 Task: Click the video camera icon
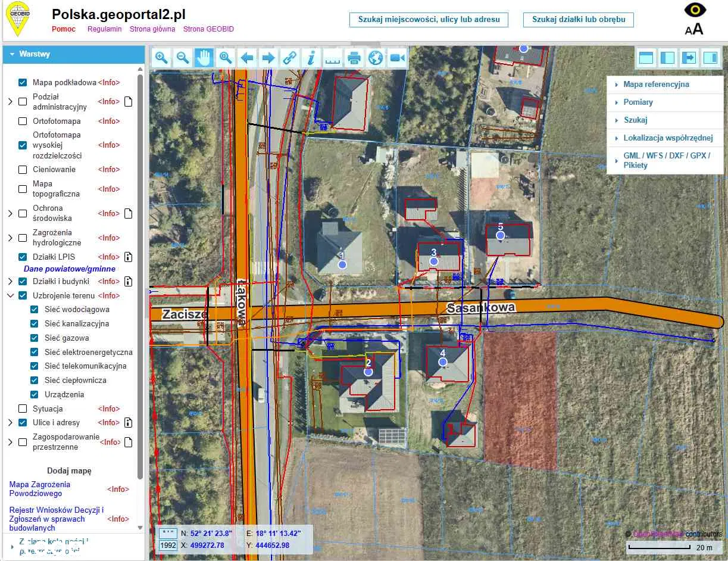pyautogui.click(x=397, y=58)
